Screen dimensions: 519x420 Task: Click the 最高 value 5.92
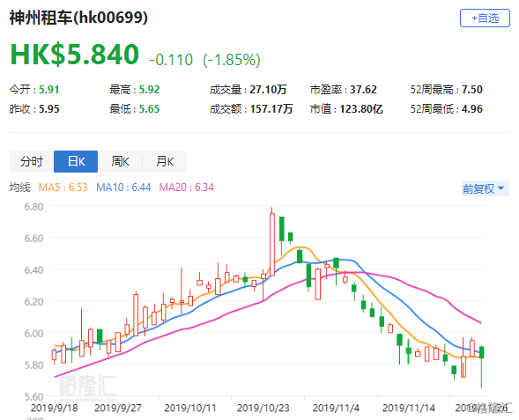tap(149, 90)
